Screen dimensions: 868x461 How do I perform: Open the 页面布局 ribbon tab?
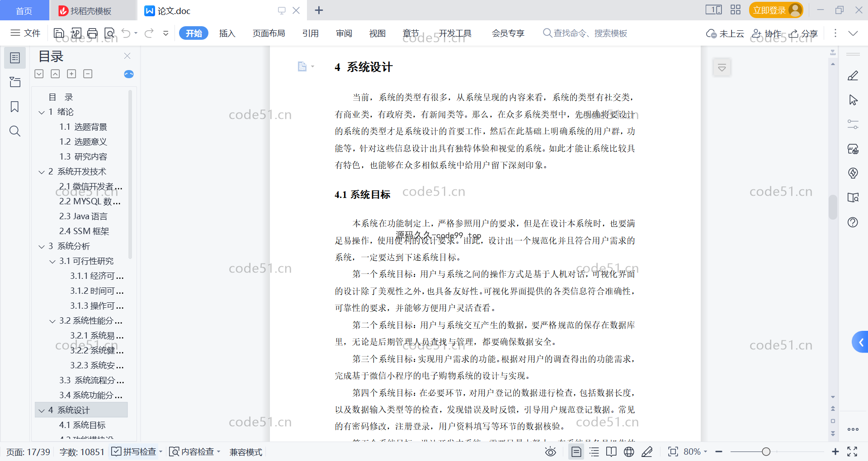[x=269, y=33]
